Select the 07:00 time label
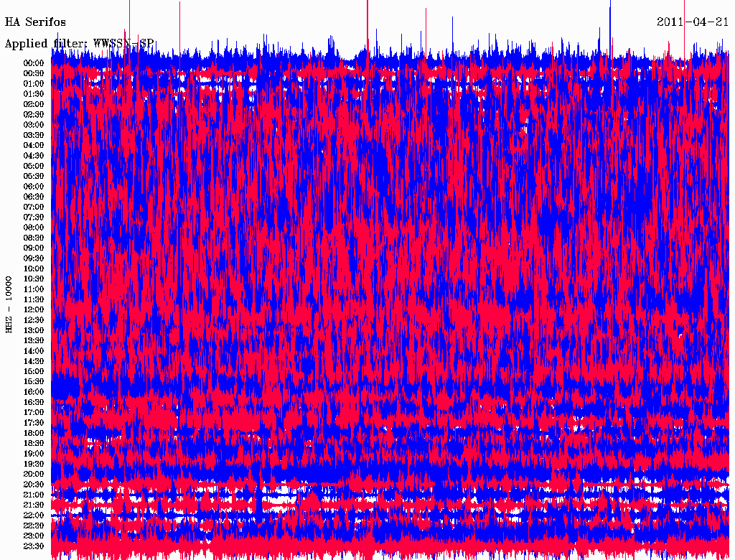Screen dimensions: 735x560 34,207
